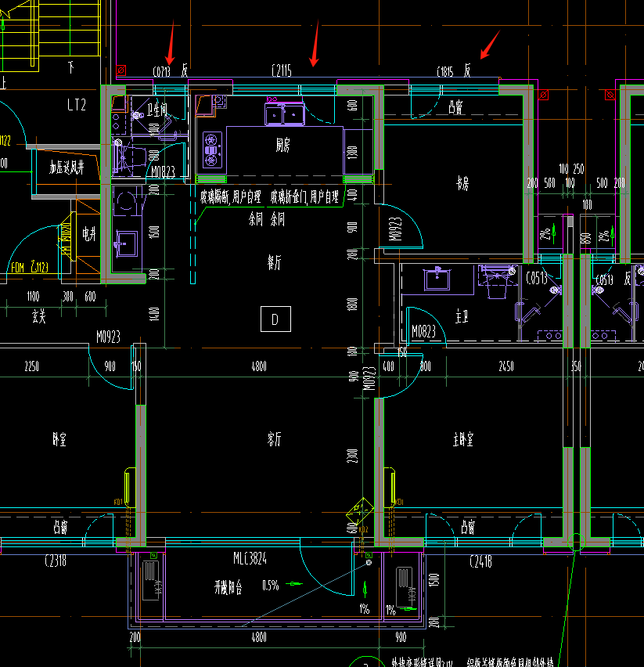Click the MLC3824 door-window tag
The image size is (644, 667).
(250, 558)
